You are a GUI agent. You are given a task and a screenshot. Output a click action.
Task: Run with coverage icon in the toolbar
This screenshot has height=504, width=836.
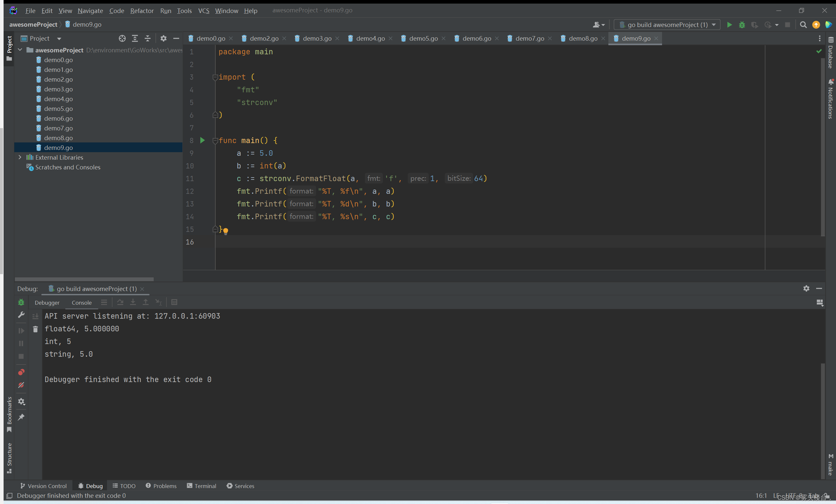pos(754,25)
